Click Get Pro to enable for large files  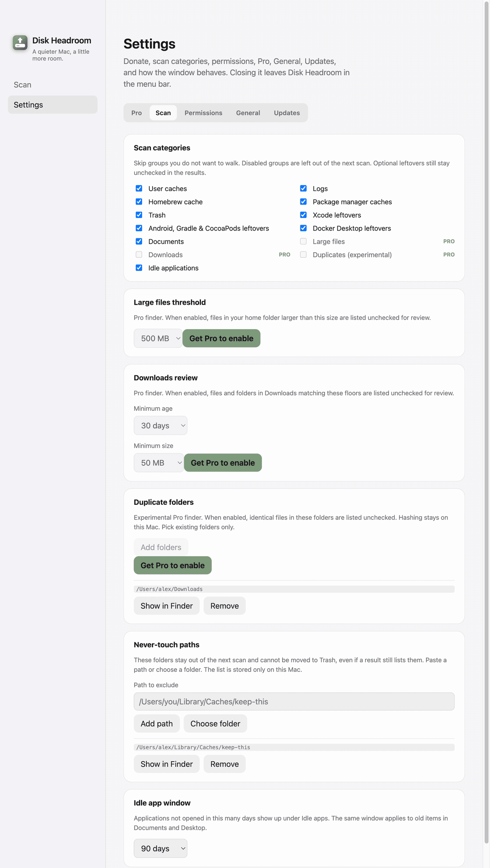221,338
